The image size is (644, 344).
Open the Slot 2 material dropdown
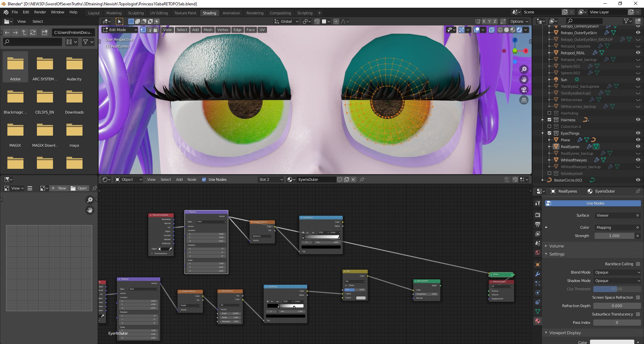pyautogui.click(x=271, y=180)
